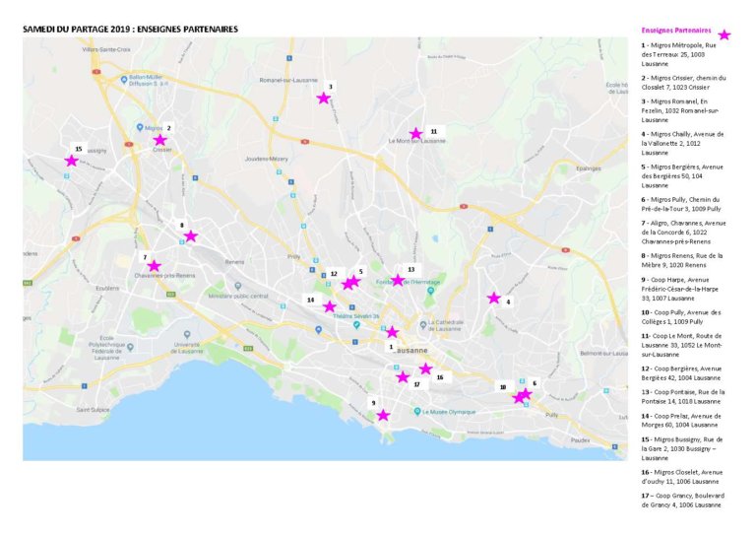This screenshot has width=756, height=536.
Task: Click the La Cathédrale de Lausanne map pin
Action: tap(423, 325)
